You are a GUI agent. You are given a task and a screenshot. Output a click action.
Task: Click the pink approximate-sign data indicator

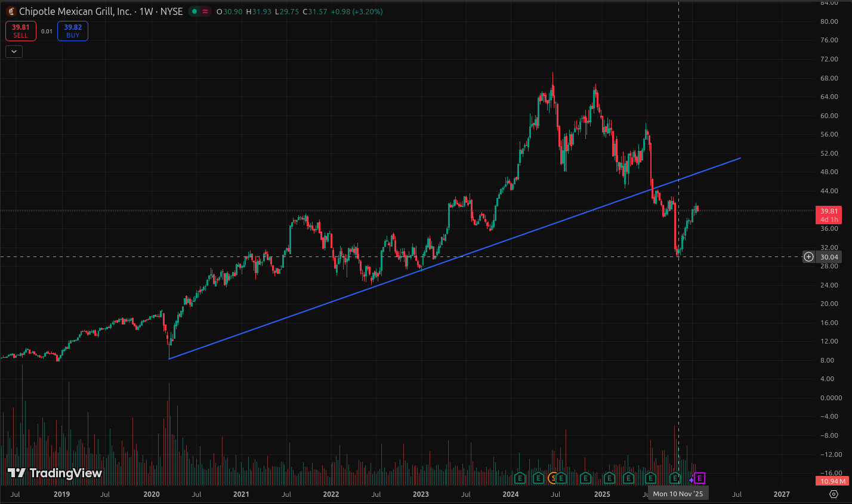pyautogui.click(x=205, y=11)
